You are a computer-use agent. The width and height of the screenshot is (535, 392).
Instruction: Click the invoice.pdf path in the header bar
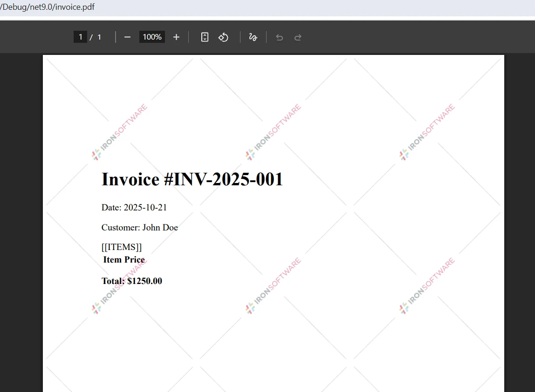point(47,7)
